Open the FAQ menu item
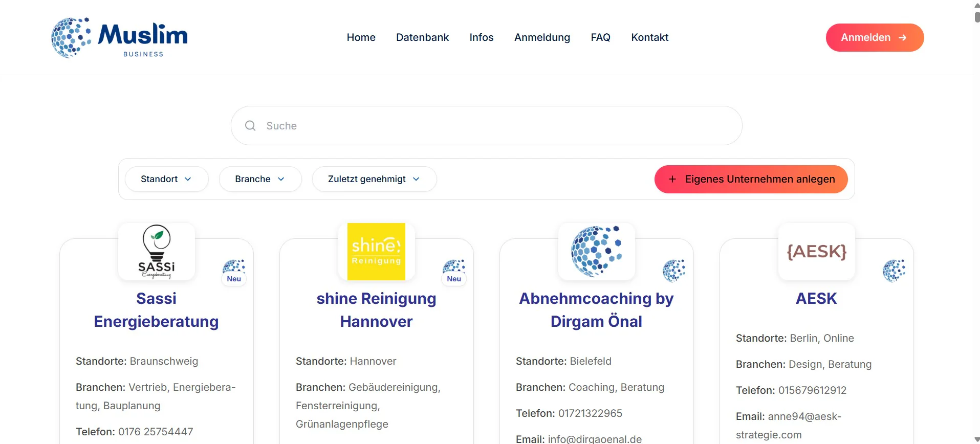Image resolution: width=980 pixels, height=444 pixels. (x=600, y=37)
